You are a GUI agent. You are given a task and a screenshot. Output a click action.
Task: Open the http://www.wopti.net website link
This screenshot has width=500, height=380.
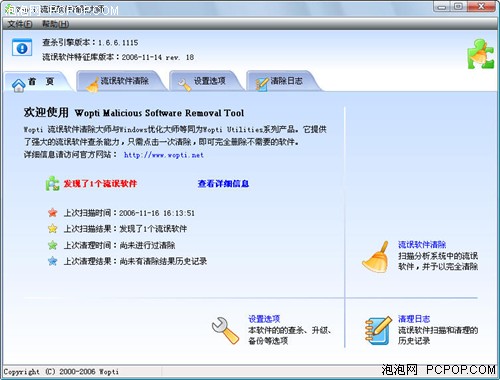click(164, 155)
